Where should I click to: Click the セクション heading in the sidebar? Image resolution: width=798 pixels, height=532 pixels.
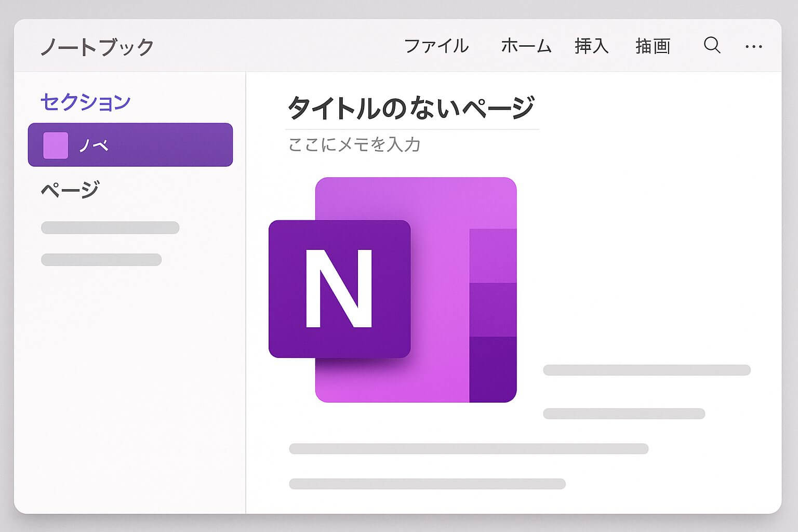click(85, 102)
